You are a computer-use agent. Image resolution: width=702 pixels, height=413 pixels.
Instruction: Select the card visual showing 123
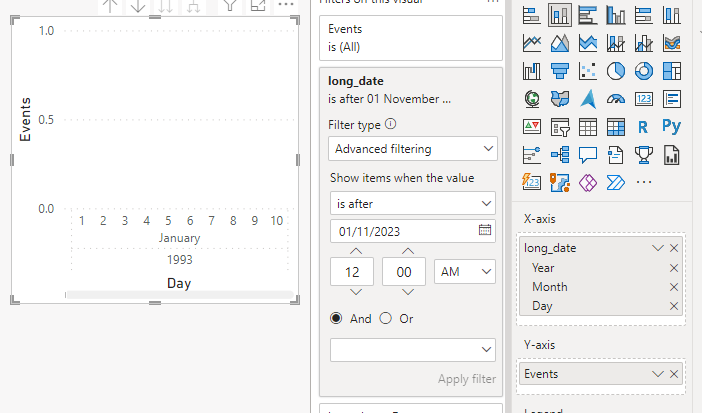pos(644,99)
